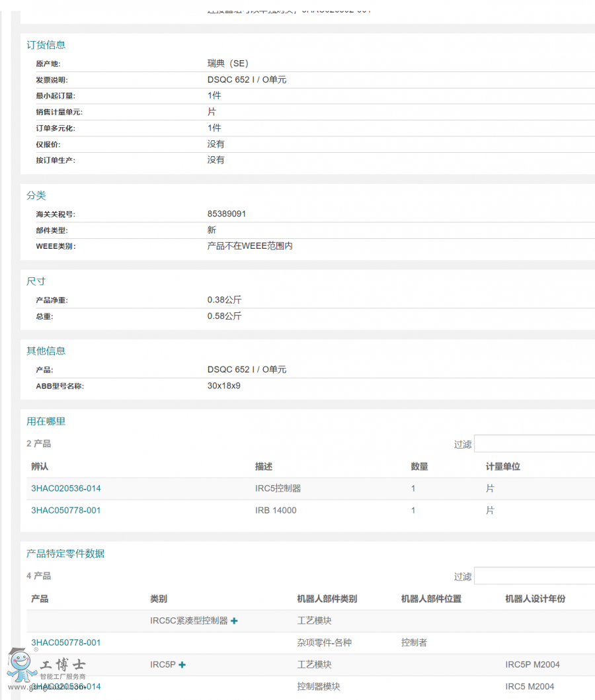Screen dimensions: 595x700
Task: Expand the IRC5C紧凑型控制器 plus icon
Action: point(234,621)
